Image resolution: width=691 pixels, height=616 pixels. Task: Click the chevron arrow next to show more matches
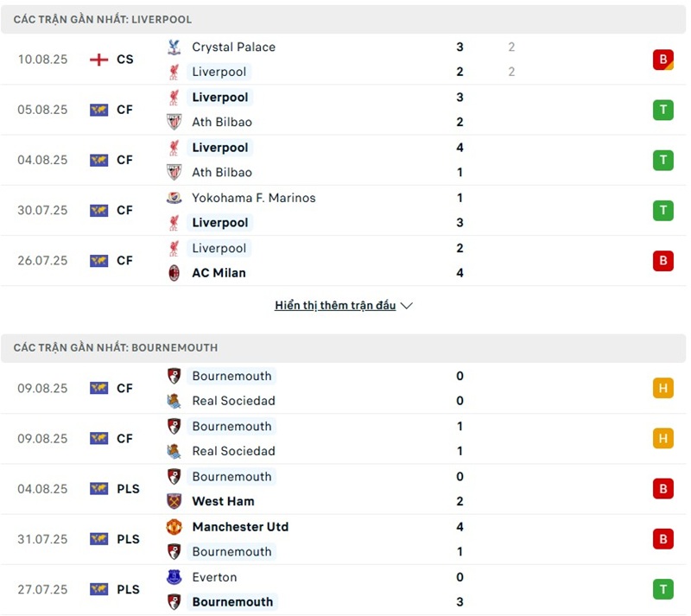(x=407, y=306)
